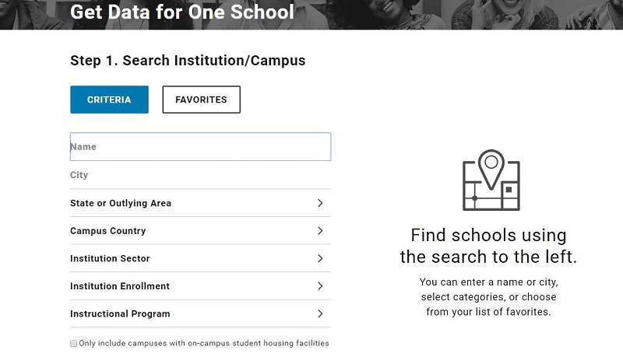Click the Step 1 Search Institution/Campus heading

tap(188, 60)
